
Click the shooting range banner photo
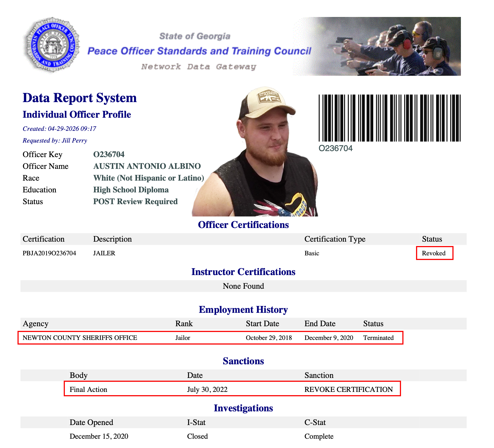pyautogui.click(x=377, y=46)
